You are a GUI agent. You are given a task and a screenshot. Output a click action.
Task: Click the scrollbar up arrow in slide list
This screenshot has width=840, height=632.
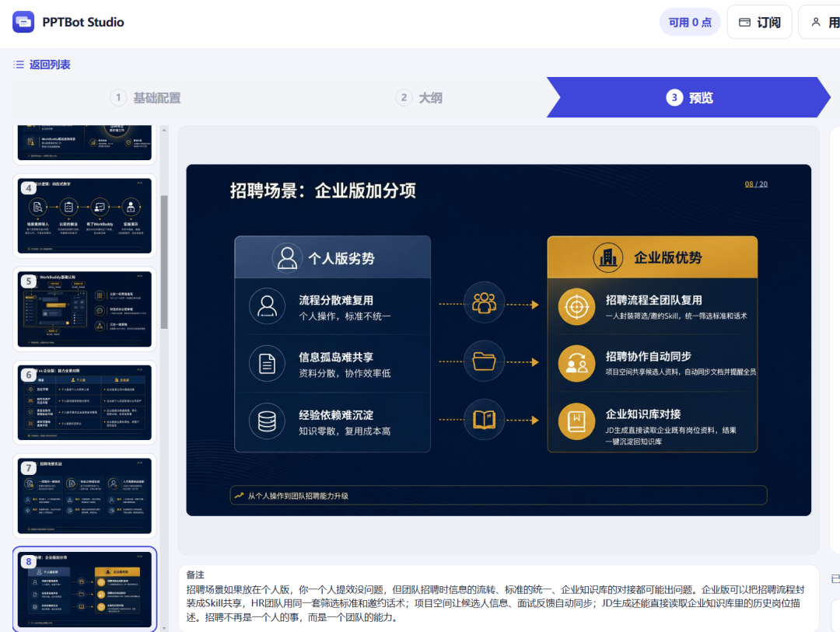164,130
